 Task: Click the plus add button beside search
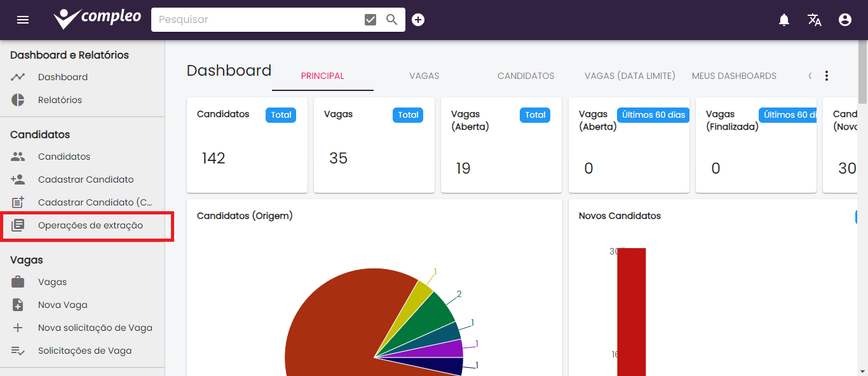418,20
